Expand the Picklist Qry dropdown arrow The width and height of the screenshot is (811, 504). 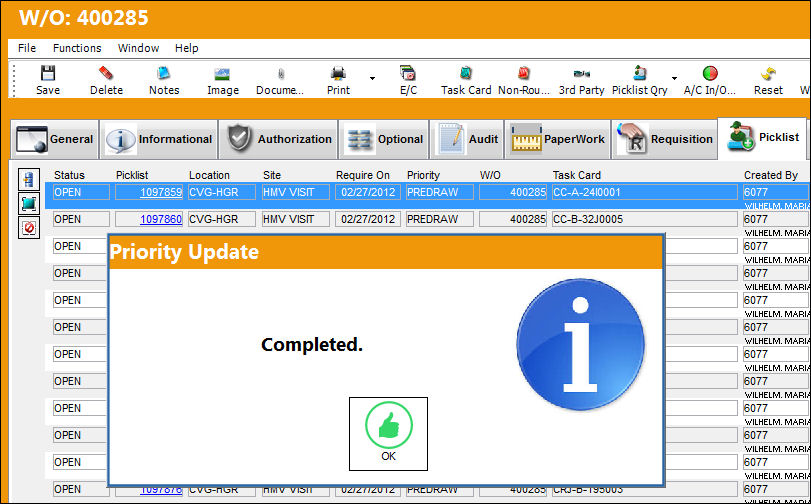click(674, 78)
